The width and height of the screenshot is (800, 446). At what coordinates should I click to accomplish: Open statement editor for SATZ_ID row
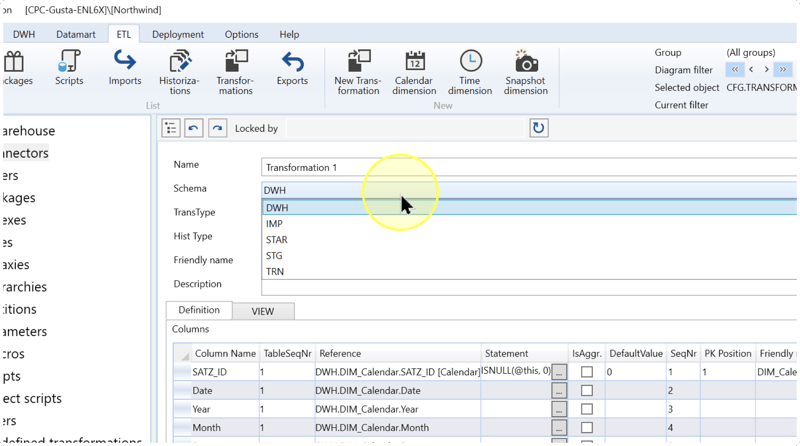click(x=559, y=372)
